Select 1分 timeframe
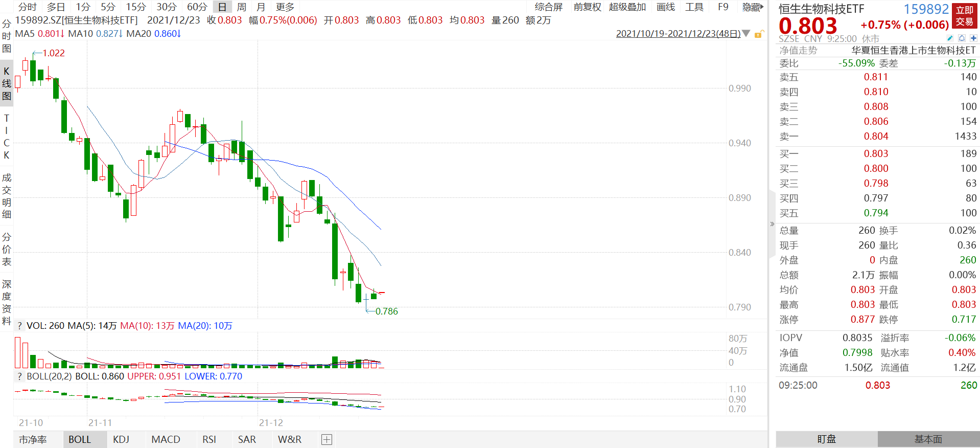This screenshot has width=980, height=448. coord(83,7)
